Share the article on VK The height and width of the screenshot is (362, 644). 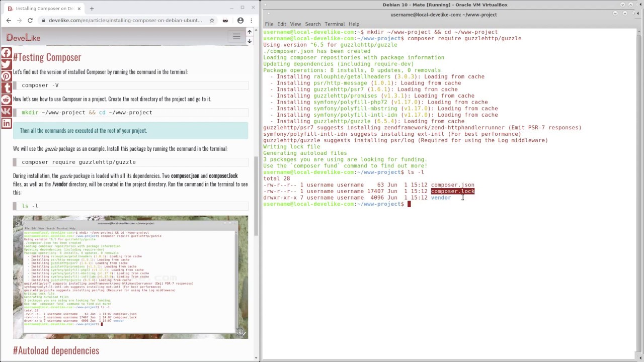(6, 111)
